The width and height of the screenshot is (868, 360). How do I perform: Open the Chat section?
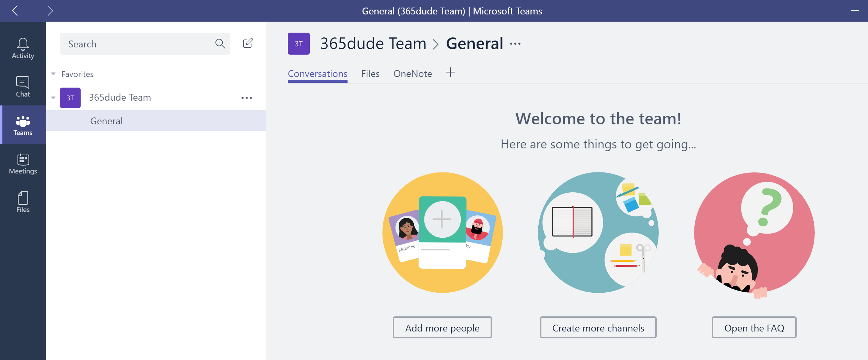tap(23, 87)
